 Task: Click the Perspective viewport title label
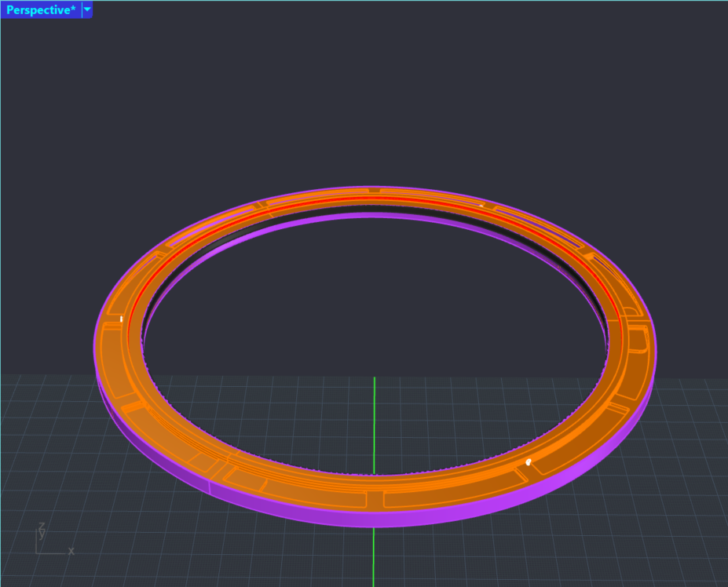pos(41,10)
